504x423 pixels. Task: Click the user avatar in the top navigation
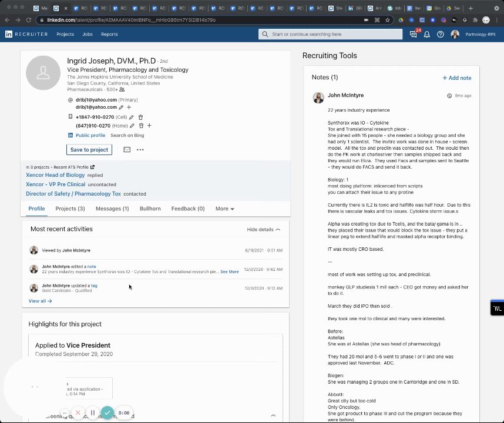click(455, 34)
